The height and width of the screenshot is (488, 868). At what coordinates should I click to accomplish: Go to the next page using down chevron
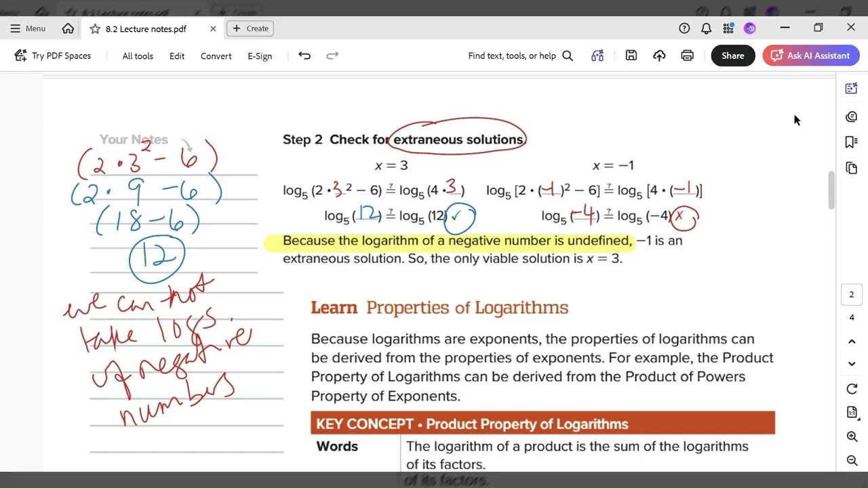point(852,364)
